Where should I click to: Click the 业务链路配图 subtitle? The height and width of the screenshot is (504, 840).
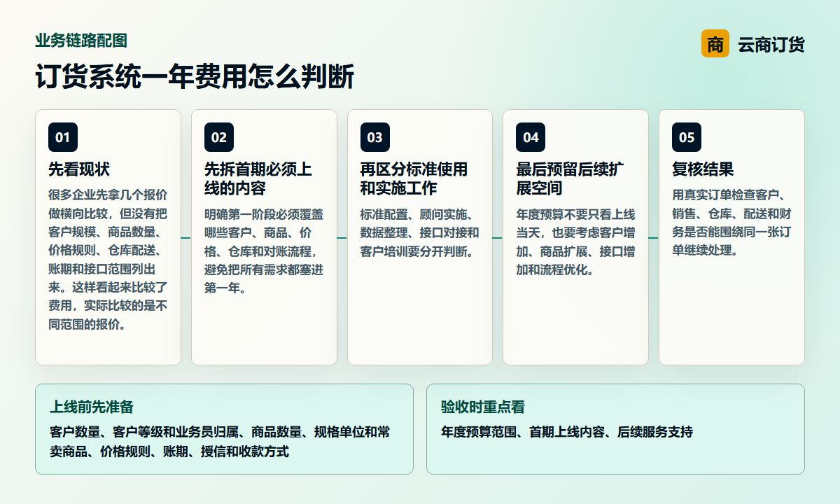[x=81, y=41]
